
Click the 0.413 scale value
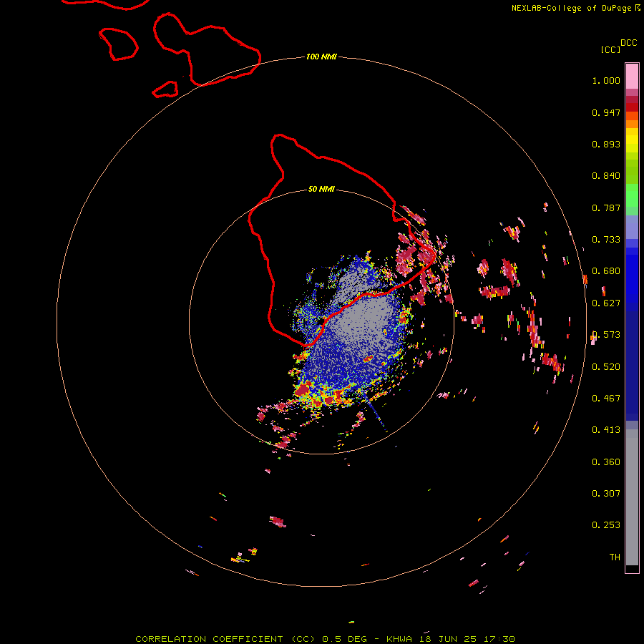(x=606, y=430)
